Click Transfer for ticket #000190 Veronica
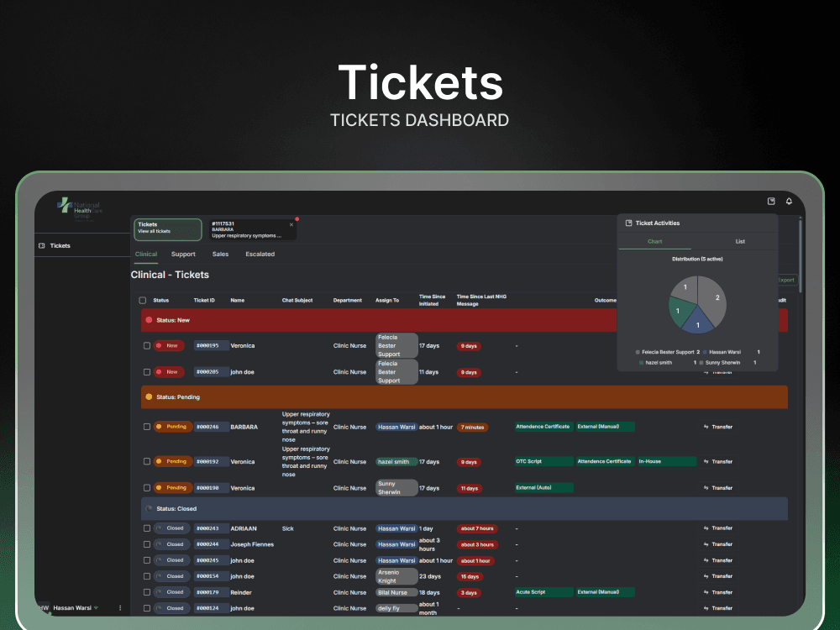Image resolution: width=840 pixels, height=630 pixels. click(x=718, y=488)
